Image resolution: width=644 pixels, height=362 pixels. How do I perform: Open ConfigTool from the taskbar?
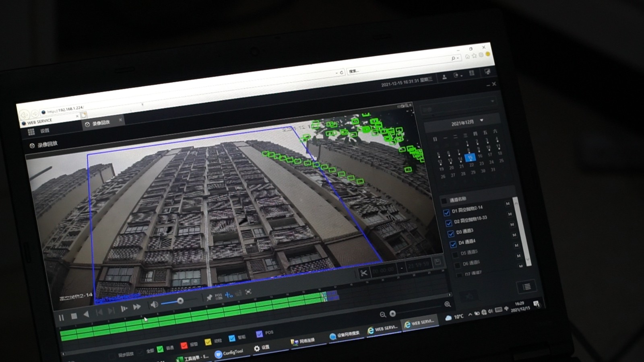pyautogui.click(x=229, y=353)
